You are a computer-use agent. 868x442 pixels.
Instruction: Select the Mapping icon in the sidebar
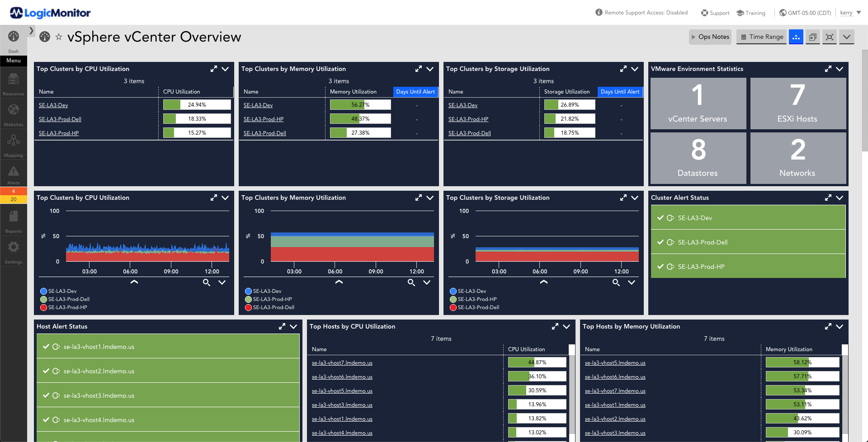[x=13, y=143]
